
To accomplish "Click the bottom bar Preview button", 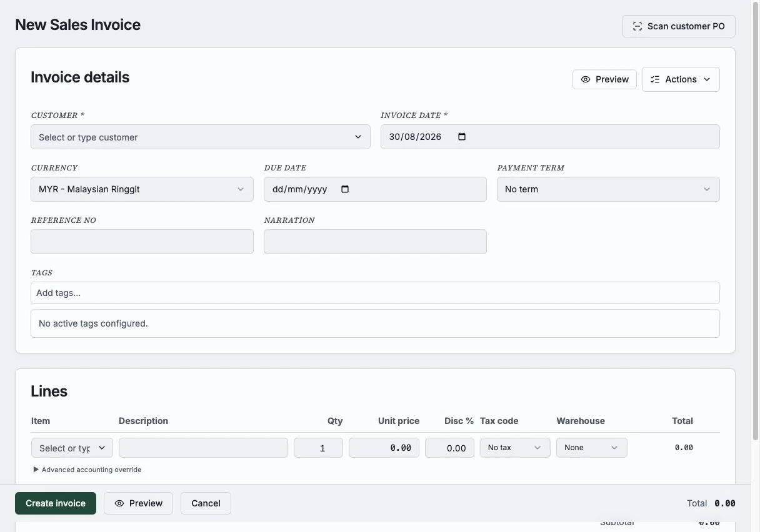I will click(x=138, y=503).
